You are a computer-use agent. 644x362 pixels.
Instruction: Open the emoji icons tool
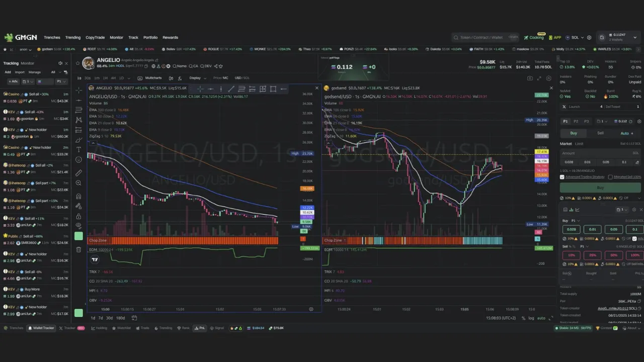(78, 160)
